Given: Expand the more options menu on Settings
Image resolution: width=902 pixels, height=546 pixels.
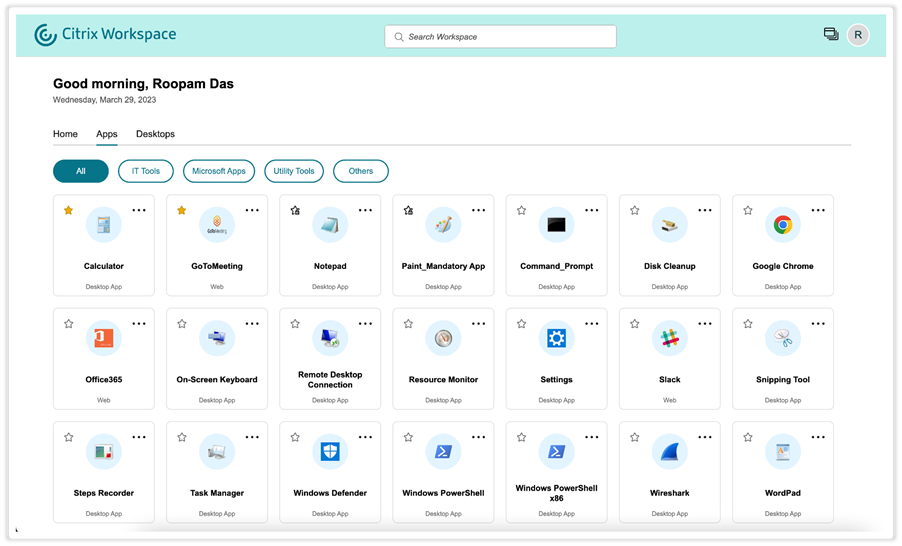Looking at the screenshot, I should coord(592,323).
